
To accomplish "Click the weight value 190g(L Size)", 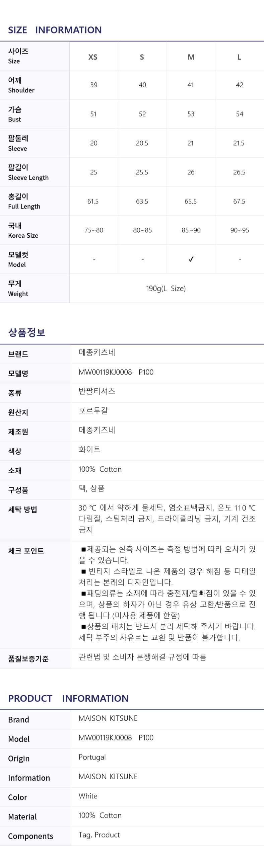I will point(166,289).
